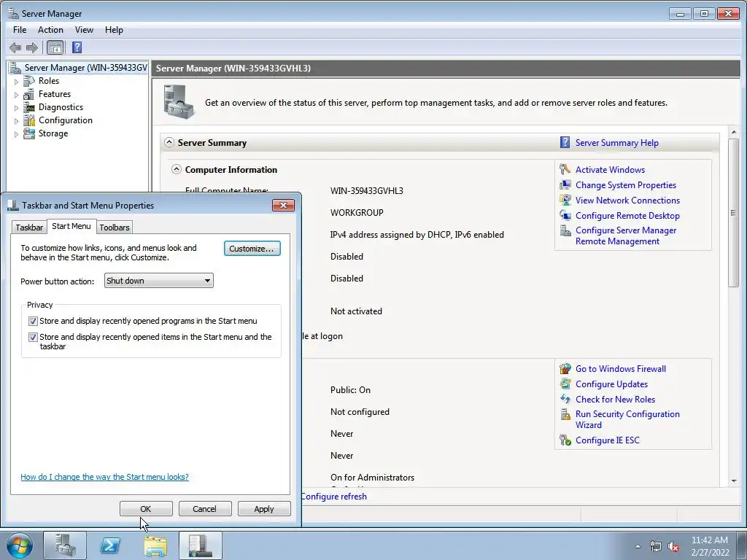Switch to the Toolbars tab
Viewport: 747px width, 560px height.
pos(115,227)
